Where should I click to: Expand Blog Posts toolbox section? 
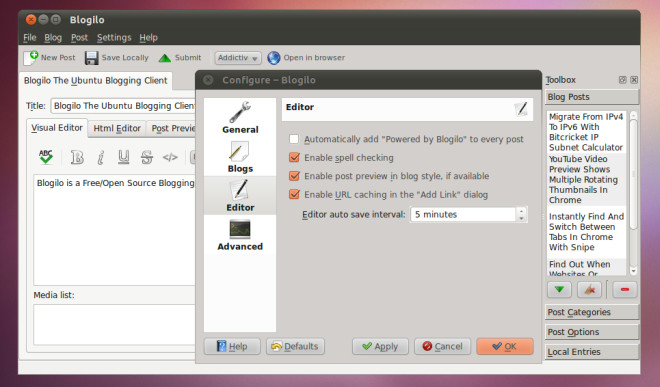point(591,97)
